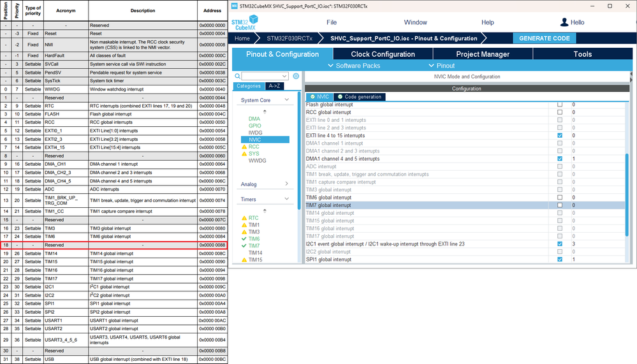
Task: Select the A->Z tab
Action: tap(274, 86)
